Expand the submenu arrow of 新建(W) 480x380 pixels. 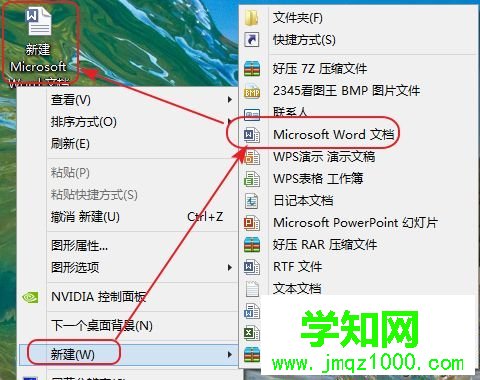coord(230,354)
